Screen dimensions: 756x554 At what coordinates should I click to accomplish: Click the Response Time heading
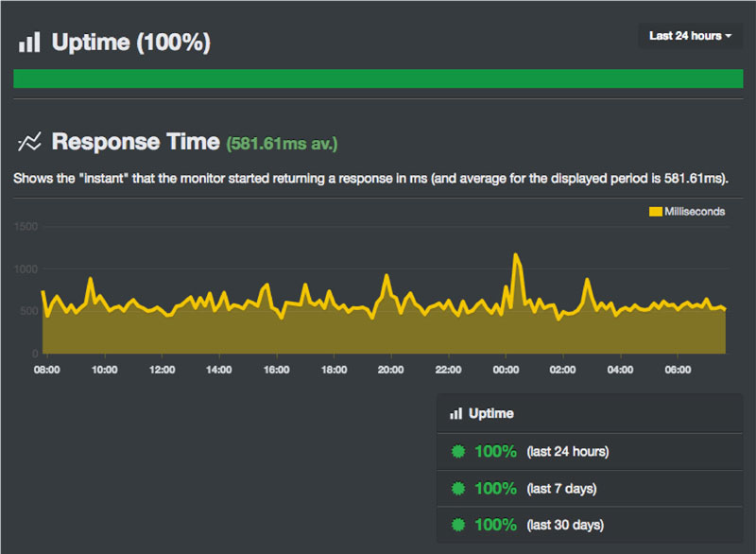click(x=135, y=142)
